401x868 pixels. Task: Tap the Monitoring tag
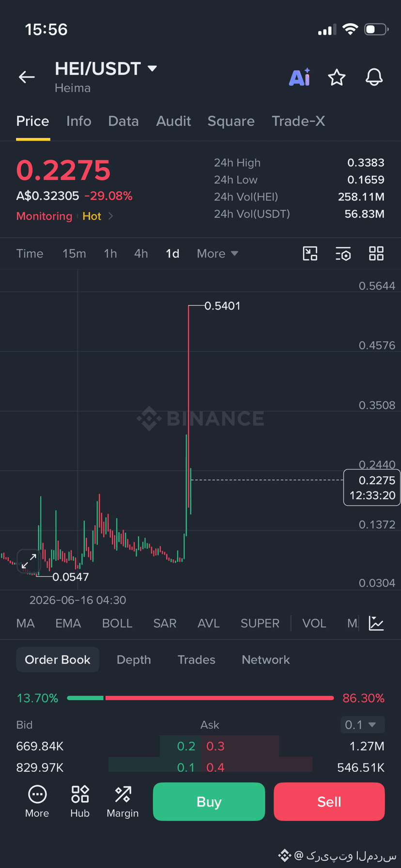(44, 216)
